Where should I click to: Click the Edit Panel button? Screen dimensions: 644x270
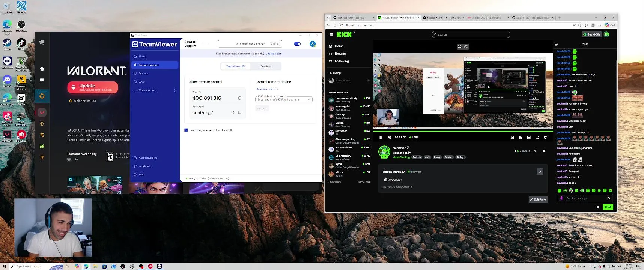point(538,199)
